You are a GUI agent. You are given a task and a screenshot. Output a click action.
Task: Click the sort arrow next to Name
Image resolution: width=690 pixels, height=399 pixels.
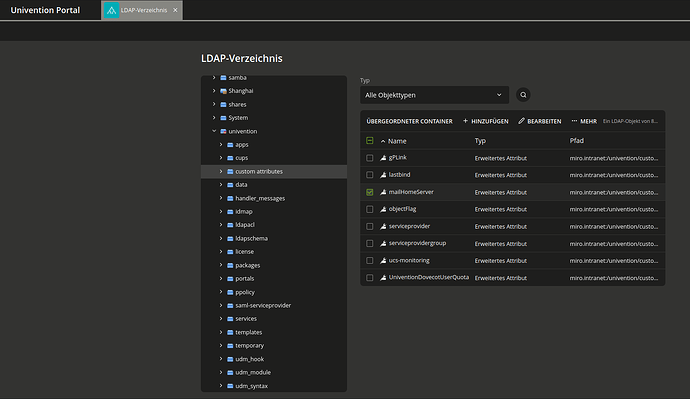383,141
